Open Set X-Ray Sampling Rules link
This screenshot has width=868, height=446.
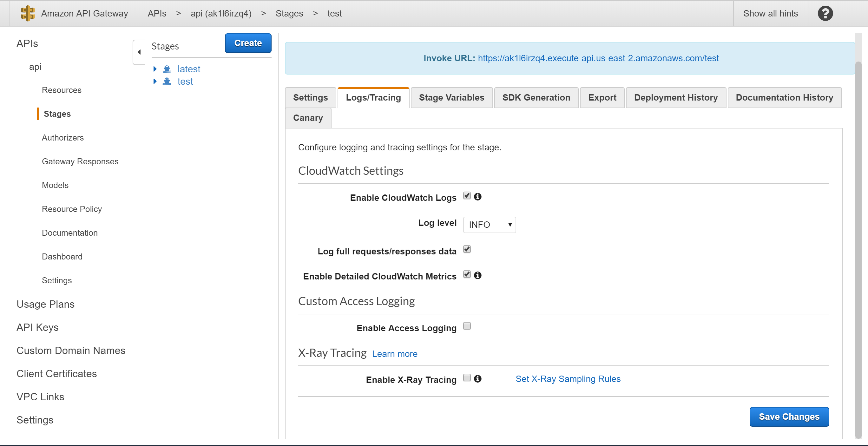point(568,379)
